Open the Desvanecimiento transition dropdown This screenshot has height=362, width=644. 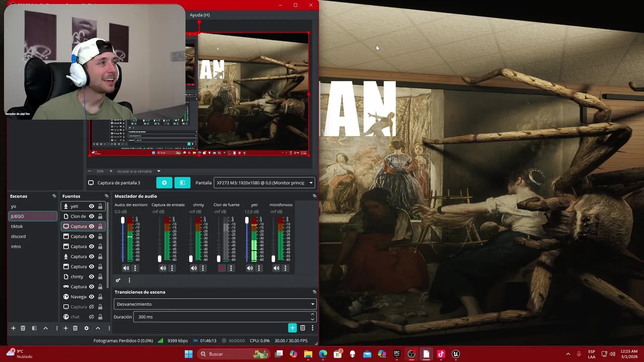[215, 304]
